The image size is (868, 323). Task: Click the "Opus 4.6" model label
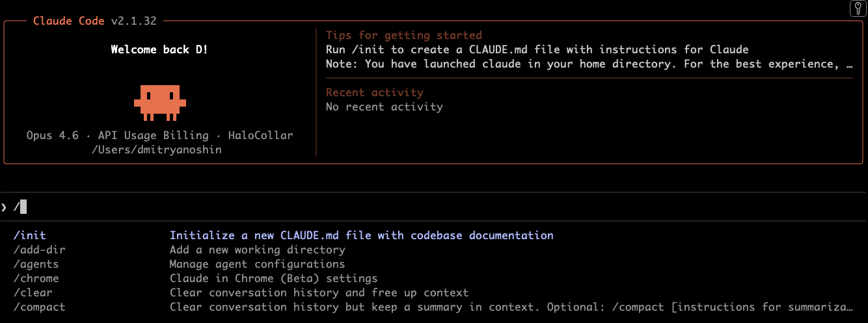(x=52, y=135)
